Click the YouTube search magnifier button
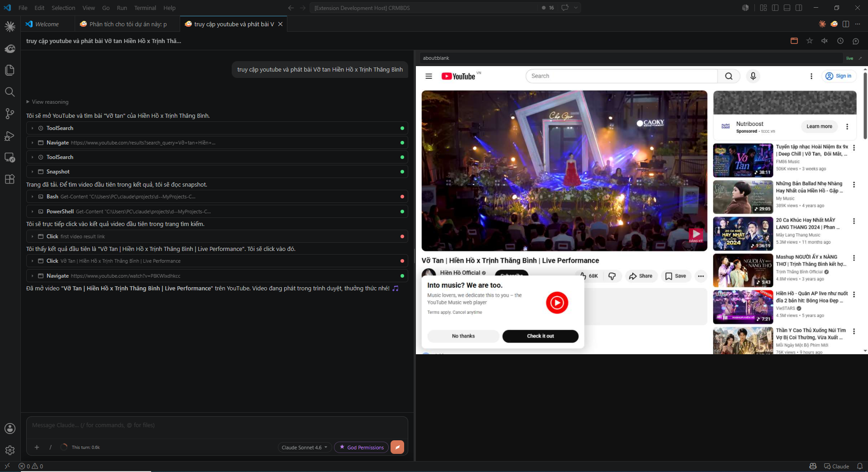Viewport: 868px width, 472px height. pos(729,76)
